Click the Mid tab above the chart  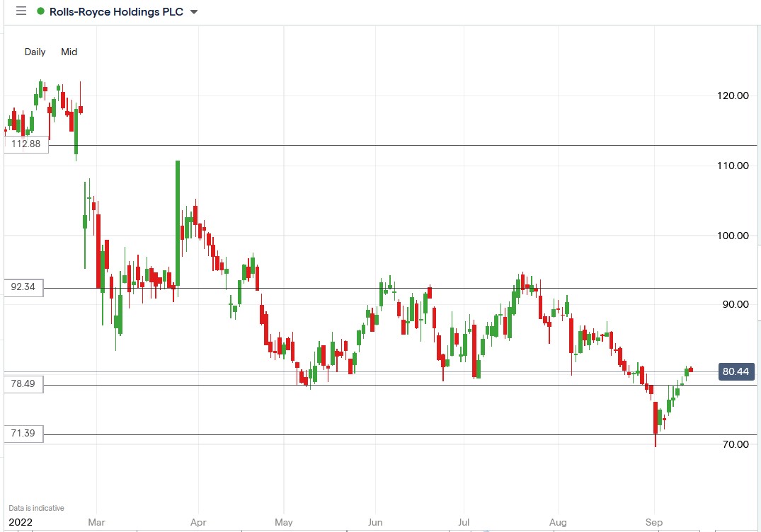(x=69, y=52)
